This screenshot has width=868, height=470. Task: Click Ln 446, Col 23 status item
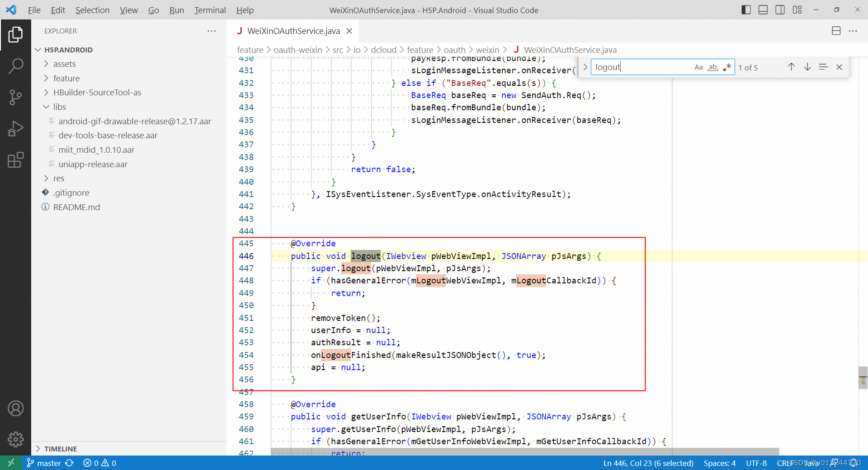pos(648,463)
